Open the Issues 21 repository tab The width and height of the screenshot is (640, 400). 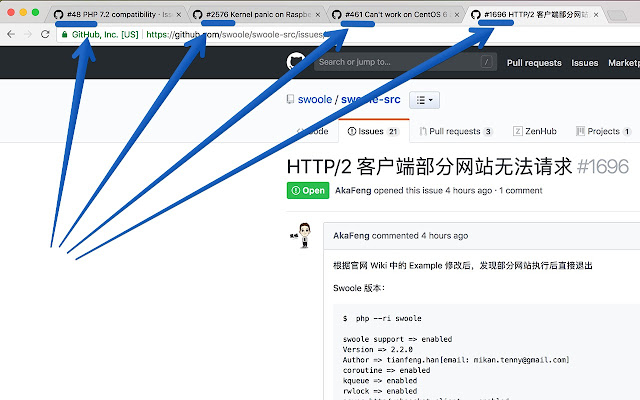tap(373, 131)
